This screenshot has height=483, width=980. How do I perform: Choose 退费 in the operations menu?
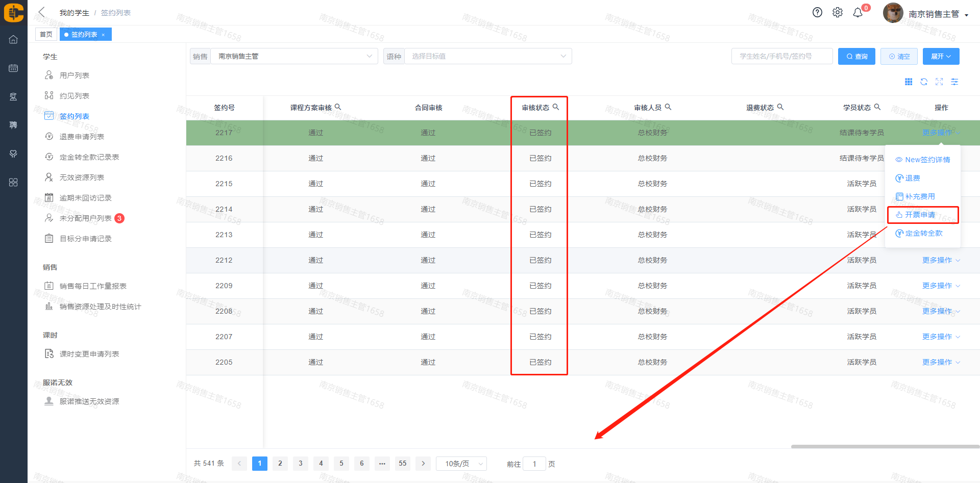[x=912, y=178]
